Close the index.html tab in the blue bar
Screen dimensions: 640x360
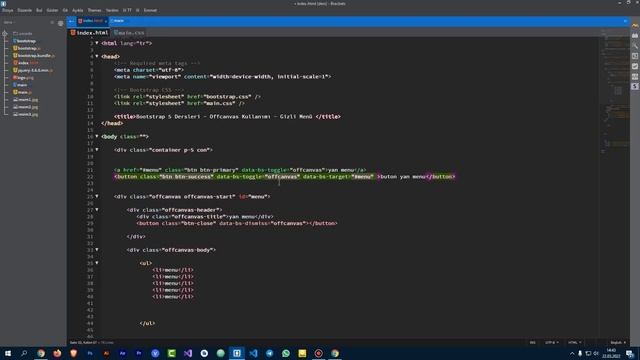click(x=106, y=21)
